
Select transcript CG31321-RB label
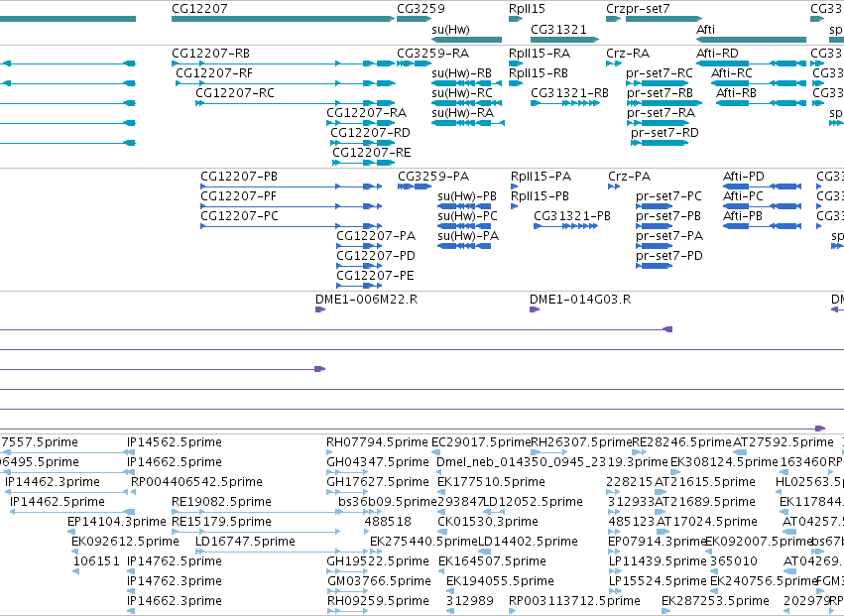570,93
